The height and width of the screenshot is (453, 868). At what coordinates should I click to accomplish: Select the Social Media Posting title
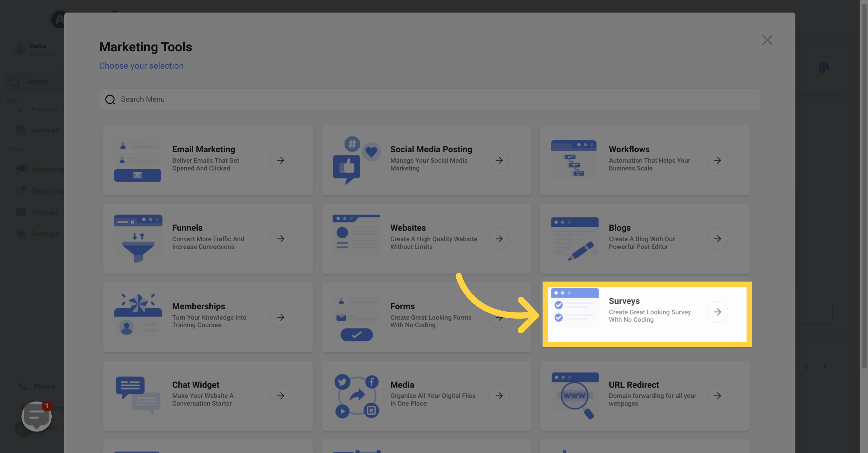pyautogui.click(x=431, y=149)
